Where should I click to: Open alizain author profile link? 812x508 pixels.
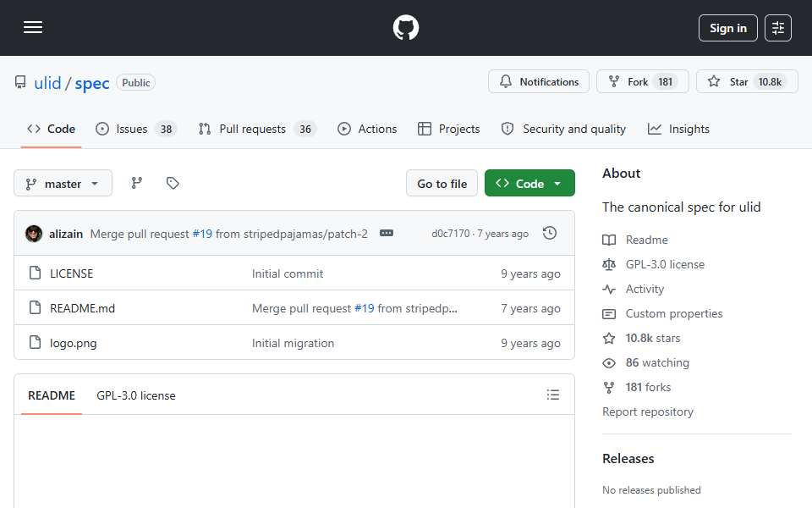66,234
